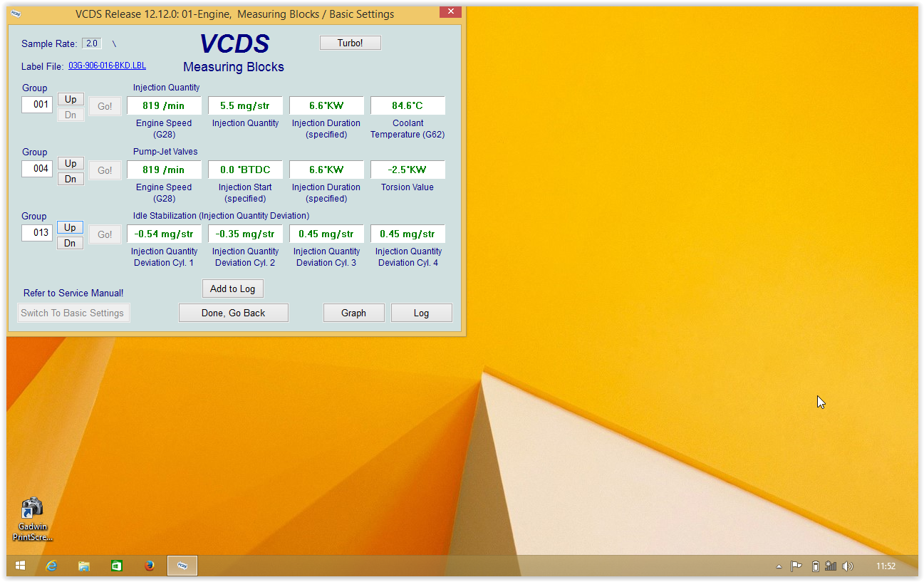
Task: Open the Graph view
Action: click(353, 313)
